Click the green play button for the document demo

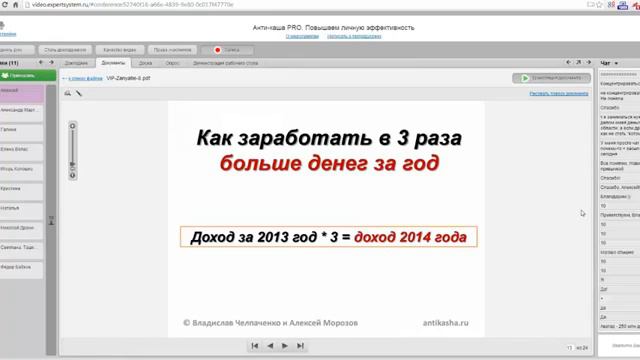[x=551, y=78]
